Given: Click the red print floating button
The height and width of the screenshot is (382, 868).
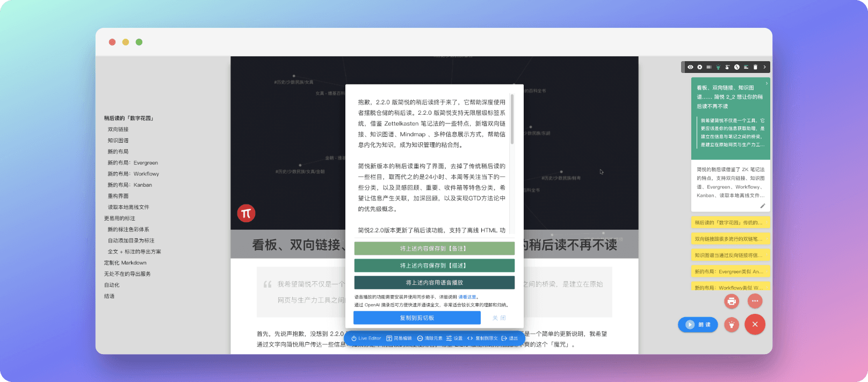Looking at the screenshot, I should (732, 301).
